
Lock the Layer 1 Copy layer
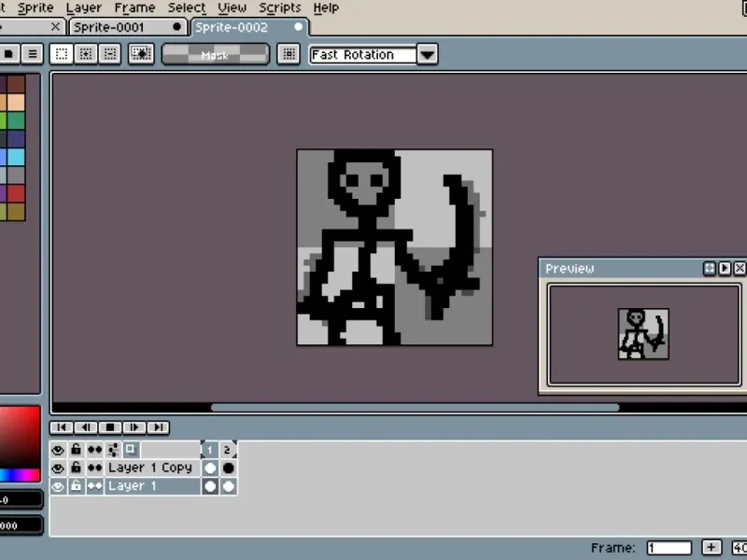pos(76,468)
